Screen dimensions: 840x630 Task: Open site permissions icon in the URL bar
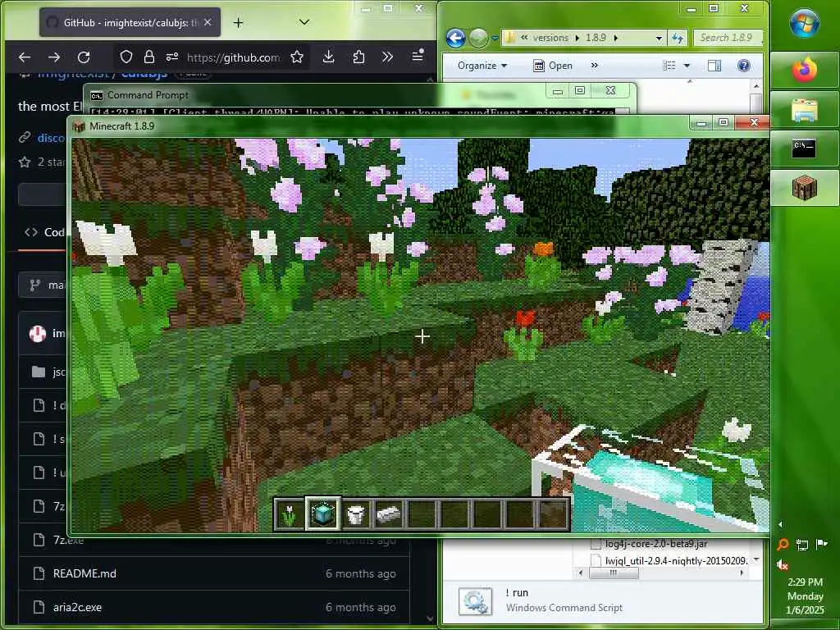(172, 57)
